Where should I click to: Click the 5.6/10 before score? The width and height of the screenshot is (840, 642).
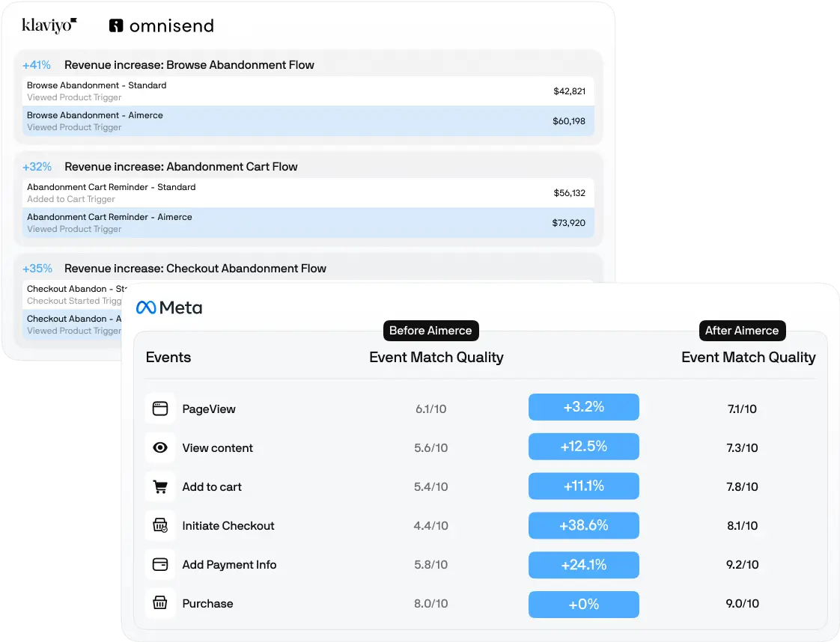430,447
